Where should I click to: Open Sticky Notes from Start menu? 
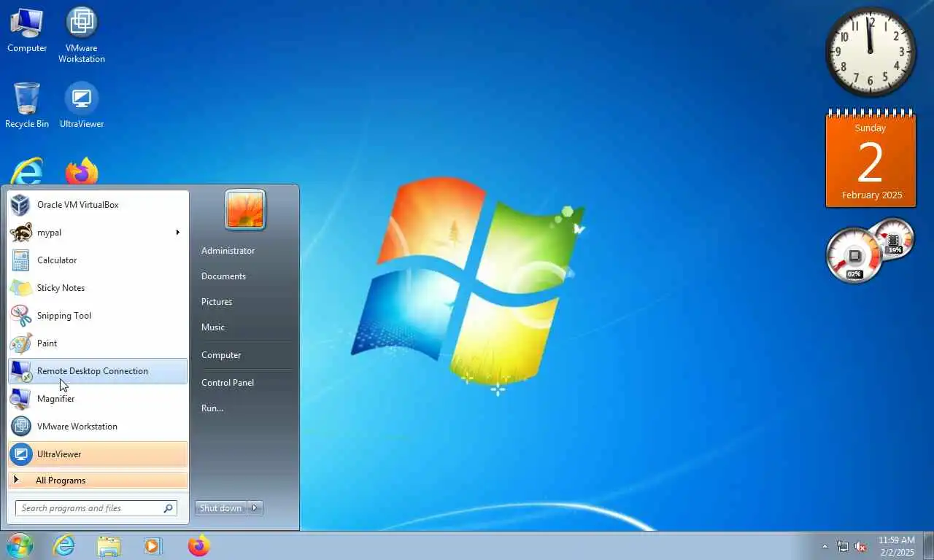98,288
